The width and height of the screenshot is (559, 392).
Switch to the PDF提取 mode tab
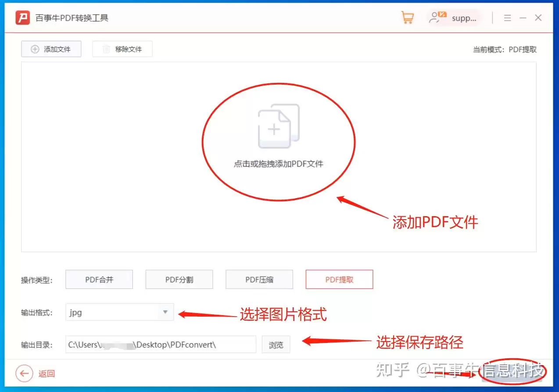coord(339,279)
